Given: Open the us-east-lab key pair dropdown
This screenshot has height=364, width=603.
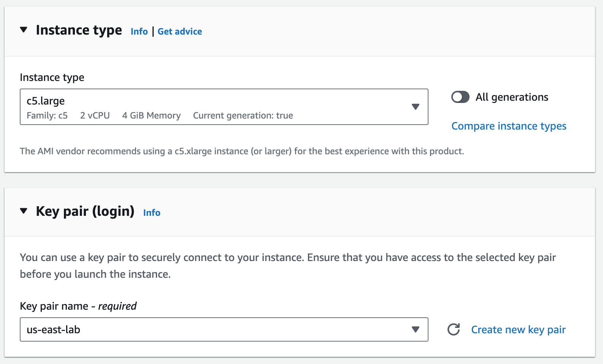Looking at the screenshot, I should 224,329.
